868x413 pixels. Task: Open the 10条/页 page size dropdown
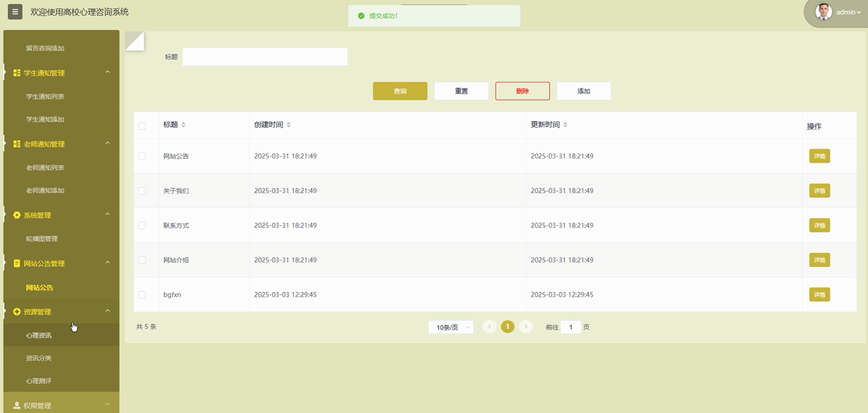[x=451, y=327]
